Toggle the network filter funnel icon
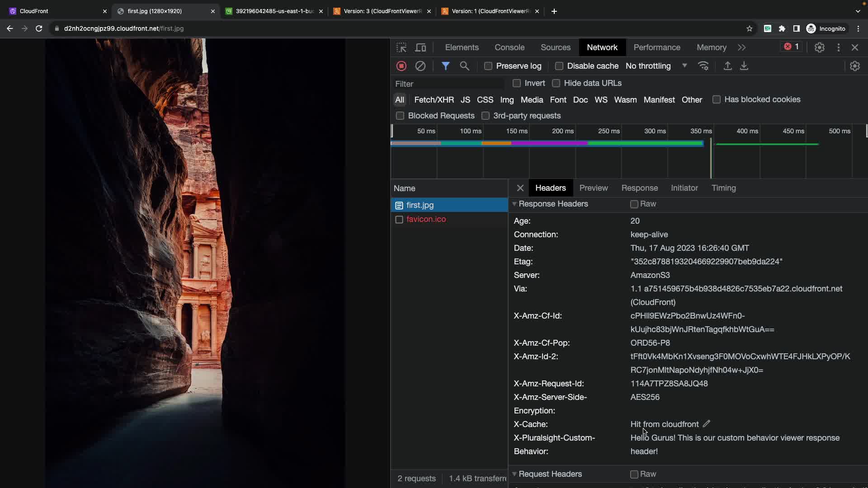Image resolution: width=868 pixels, height=488 pixels. (x=445, y=66)
